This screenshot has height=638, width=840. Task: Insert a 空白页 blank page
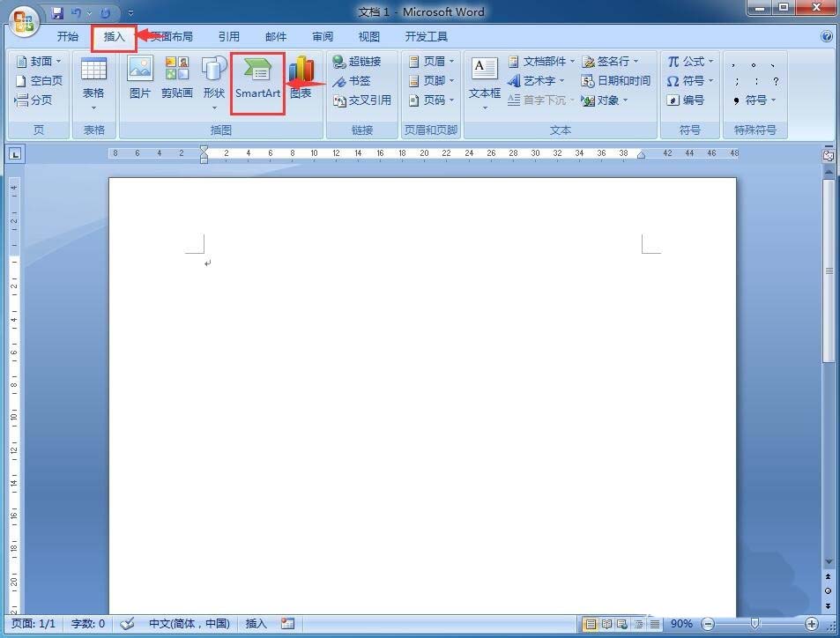click(39, 81)
